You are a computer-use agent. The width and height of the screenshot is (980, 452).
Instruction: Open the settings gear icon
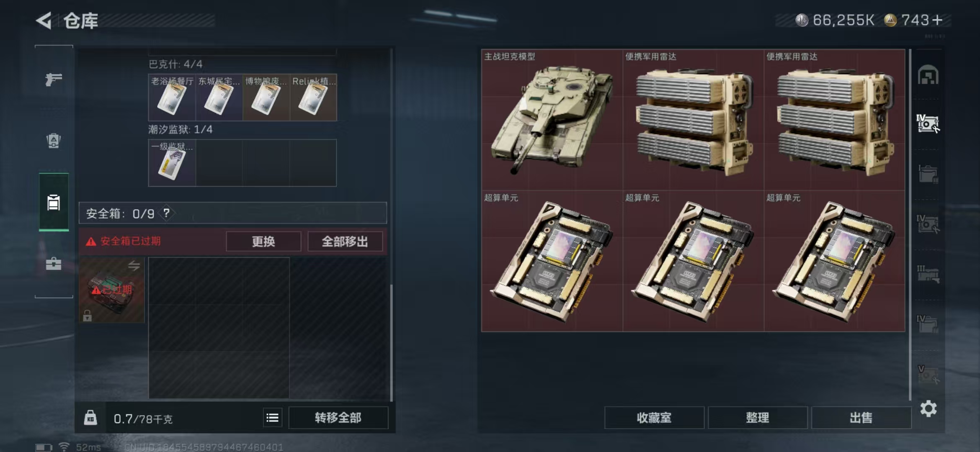click(x=928, y=408)
